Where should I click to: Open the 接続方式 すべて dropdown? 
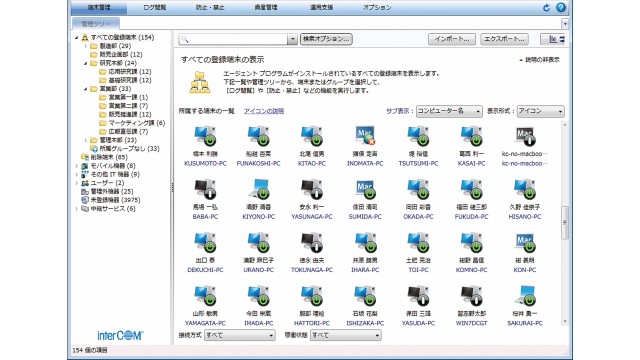240,335
